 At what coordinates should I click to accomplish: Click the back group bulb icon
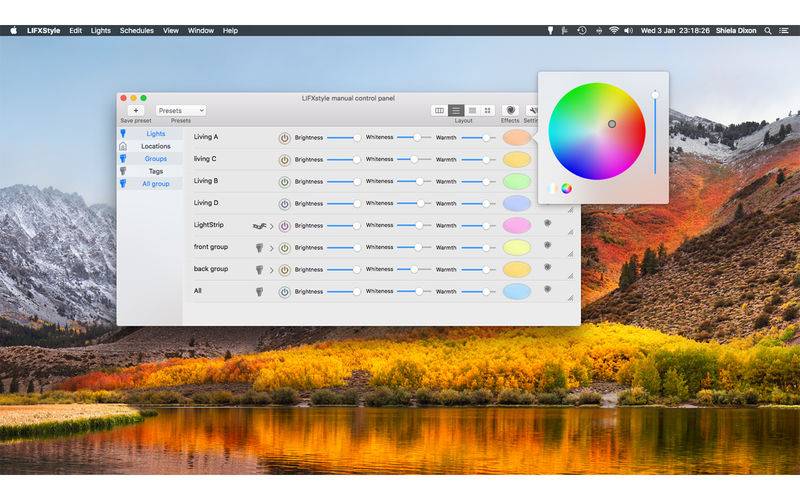tap(259, 269)
